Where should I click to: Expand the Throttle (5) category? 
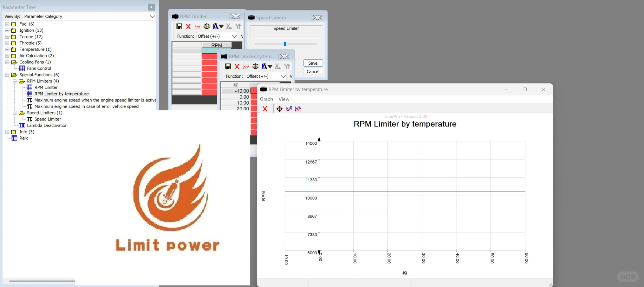(x=7, y=43)
